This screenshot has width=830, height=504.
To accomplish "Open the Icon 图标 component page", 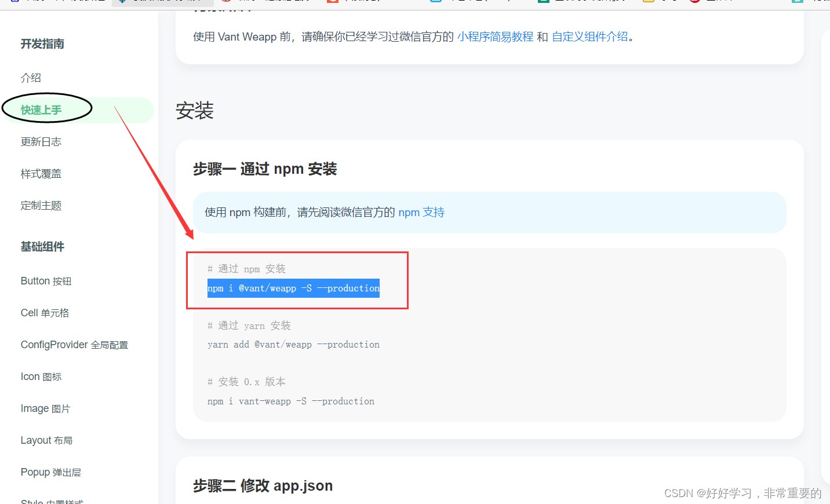I will pyautogui.click(x=41, y=376).
